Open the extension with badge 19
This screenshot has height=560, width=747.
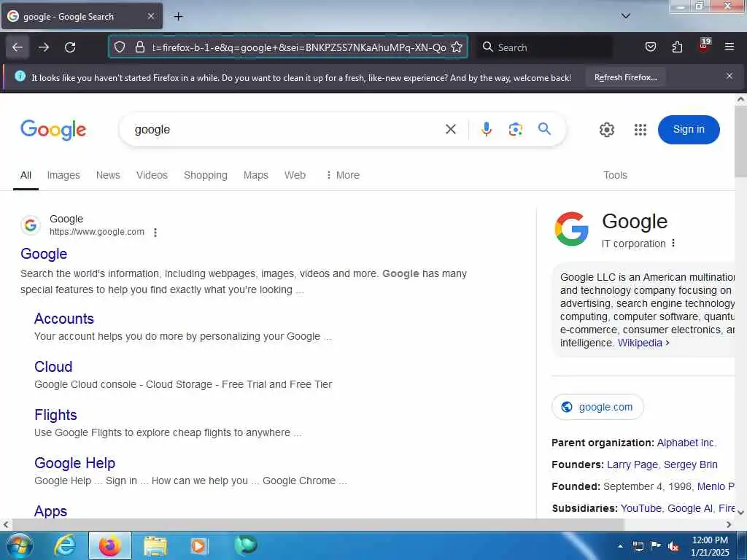click(703, 46)
